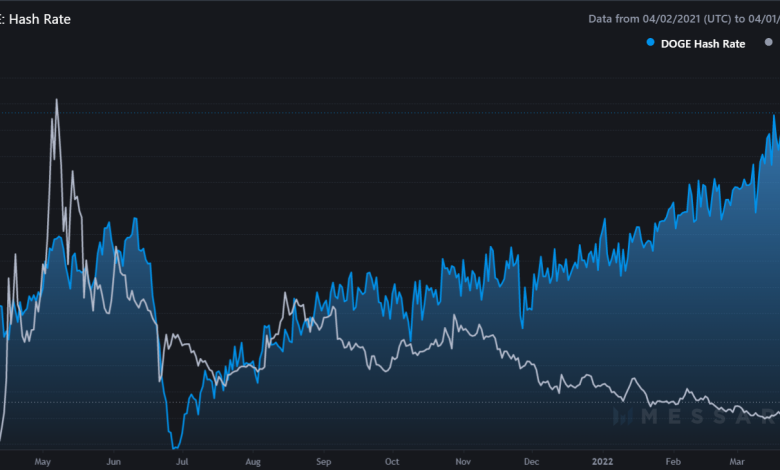
Task: Click the Hash Rate chart title
Action: click(x=40, y=18)
